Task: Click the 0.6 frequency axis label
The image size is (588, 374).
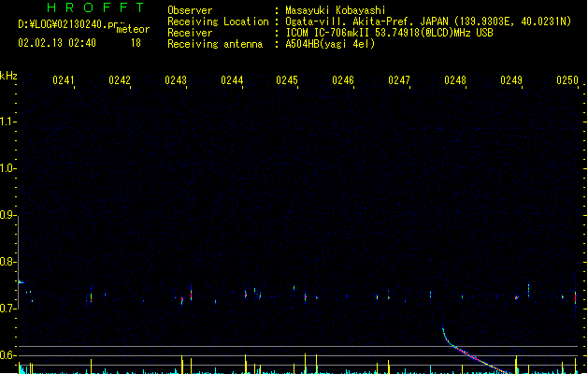Action: (7, 355)
